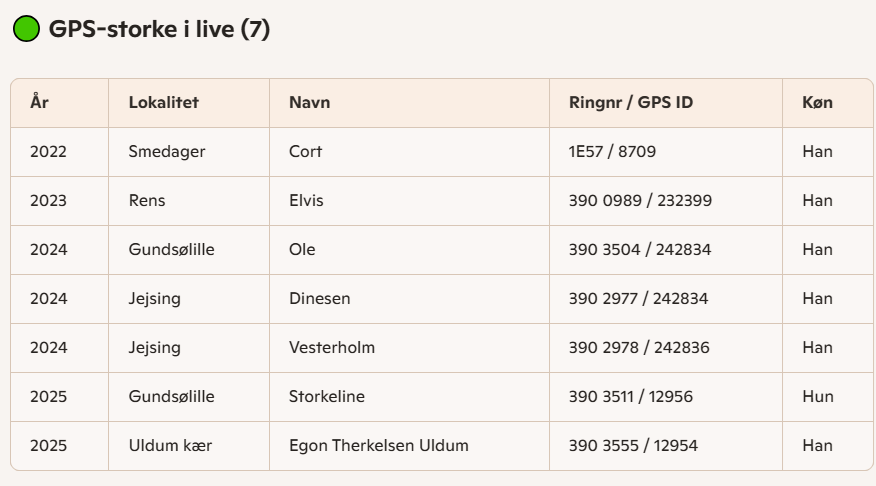This screenshot has width=876, height=486.
Task: Click the GPS-storke i live heading
Action: pyautogui.click(x=159, y=29)
